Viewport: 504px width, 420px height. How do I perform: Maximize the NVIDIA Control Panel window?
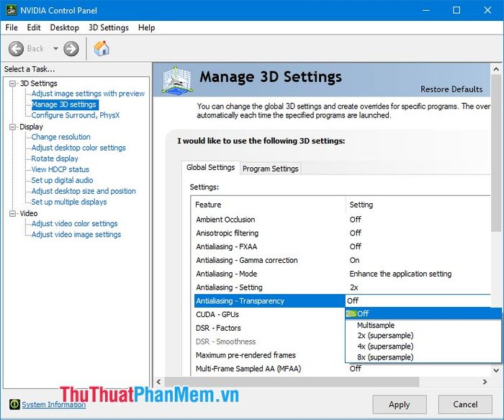tap(456, 10)
